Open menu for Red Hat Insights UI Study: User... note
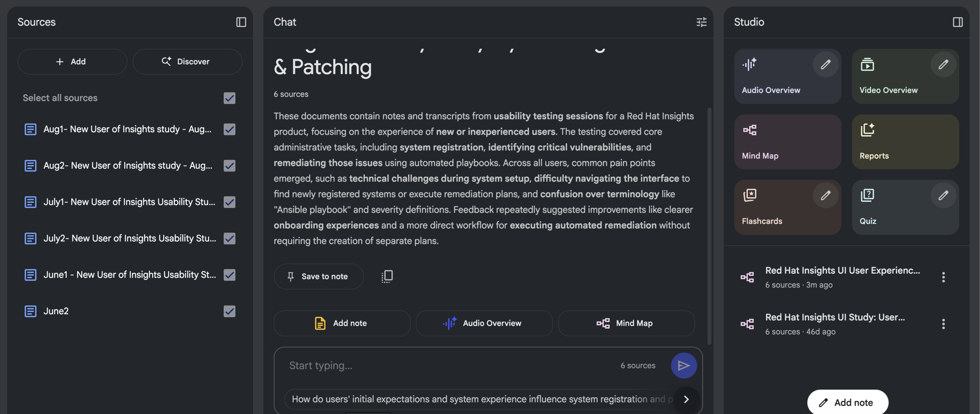The height and width of the screenshot is (414, 980). 943,324
